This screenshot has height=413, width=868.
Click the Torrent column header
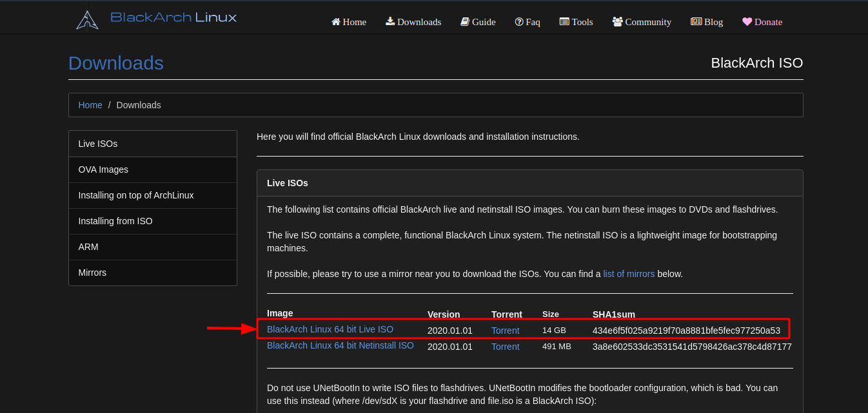tap(507, 314)
